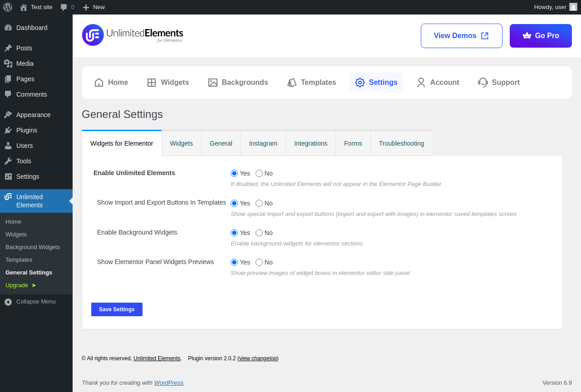The width and height of the screenshot is (581, 392).
Task: Click the Templates icon in plugin nav
Action: [x=292, y=83]
